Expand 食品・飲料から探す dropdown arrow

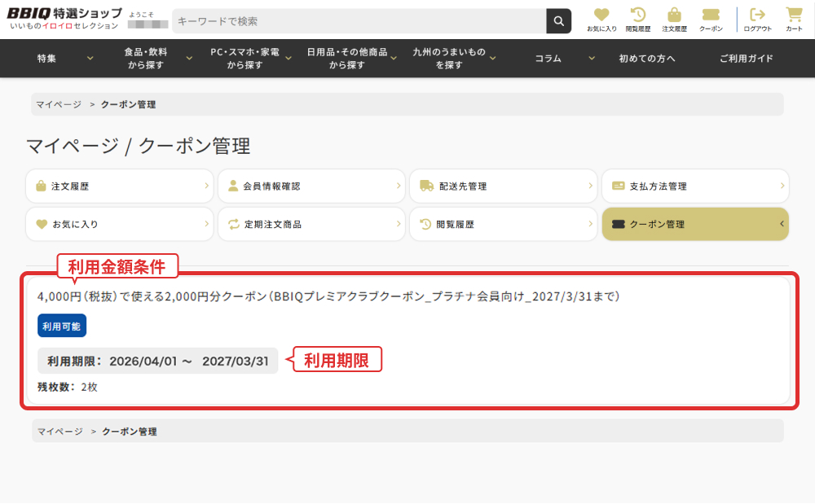pyautogui.click(x=189, y=58)
